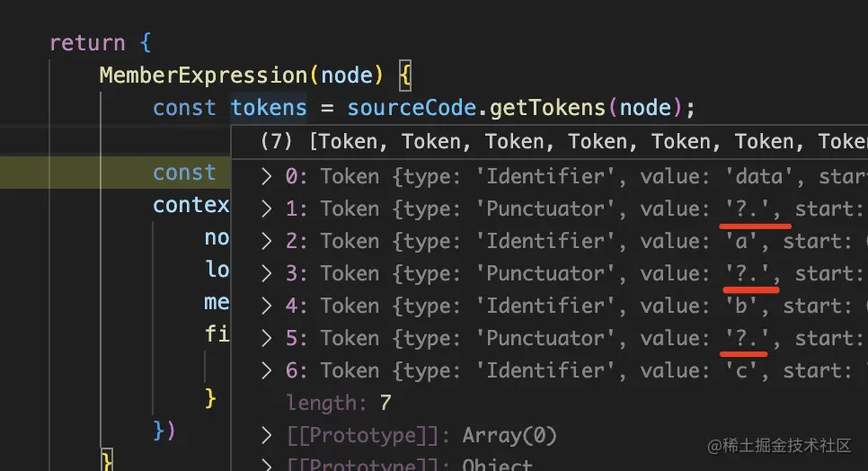Click the MemberExpression function name
This screenshot has height=471, width=868.
click(x=203, y=76)
